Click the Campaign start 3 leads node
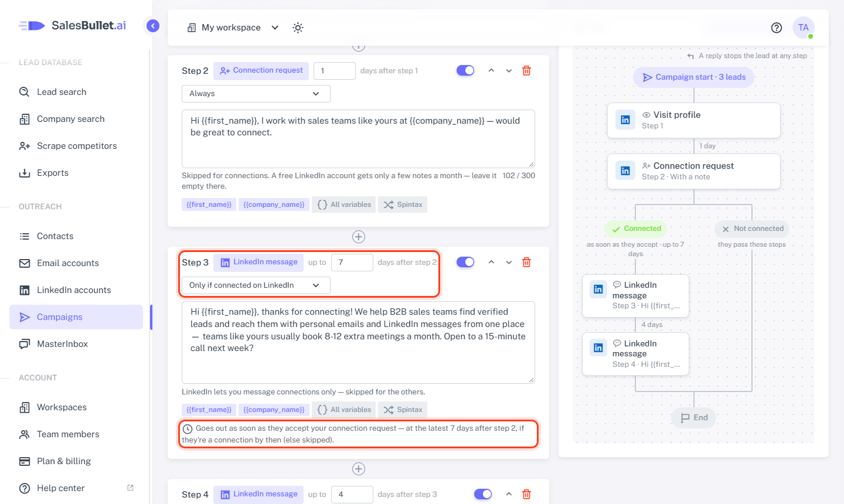Viewport: 844px width, 504px height. click(x=694, y=77)
